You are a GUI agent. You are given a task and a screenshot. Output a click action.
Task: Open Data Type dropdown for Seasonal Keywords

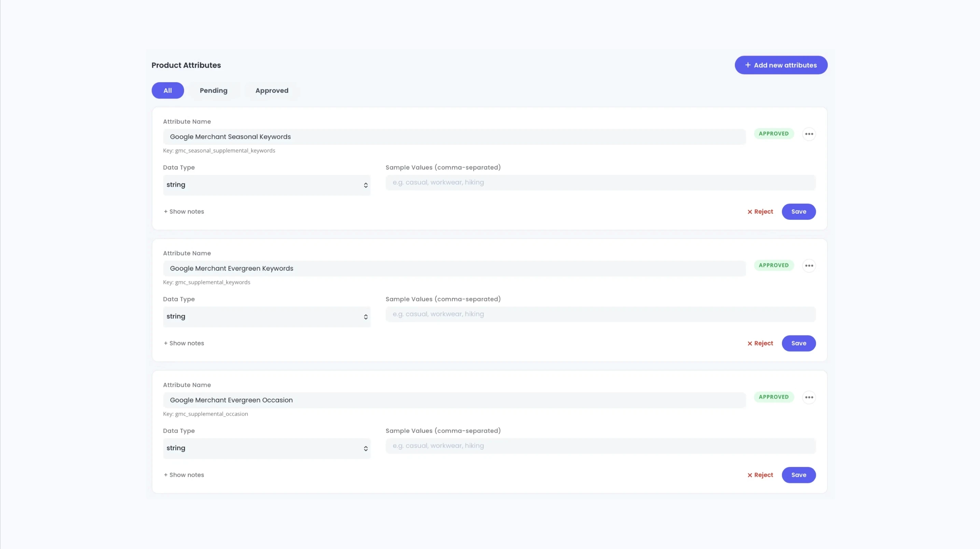(267, 185)
